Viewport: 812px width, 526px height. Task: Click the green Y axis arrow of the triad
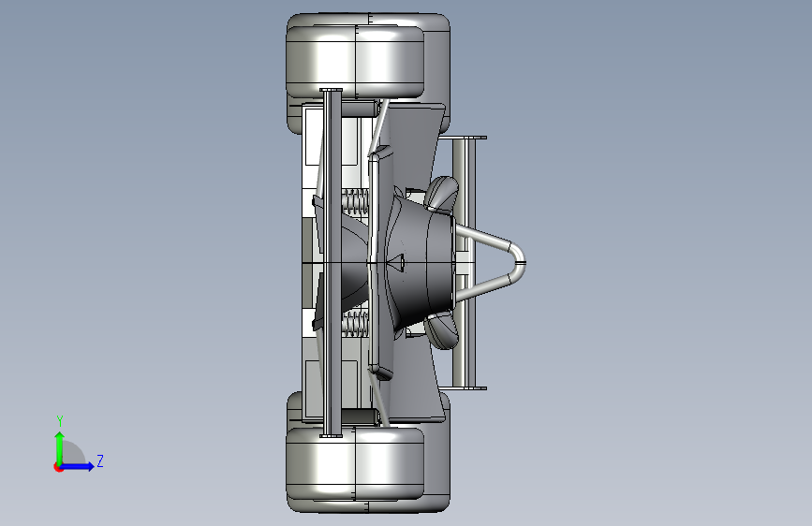pos(60,448)
